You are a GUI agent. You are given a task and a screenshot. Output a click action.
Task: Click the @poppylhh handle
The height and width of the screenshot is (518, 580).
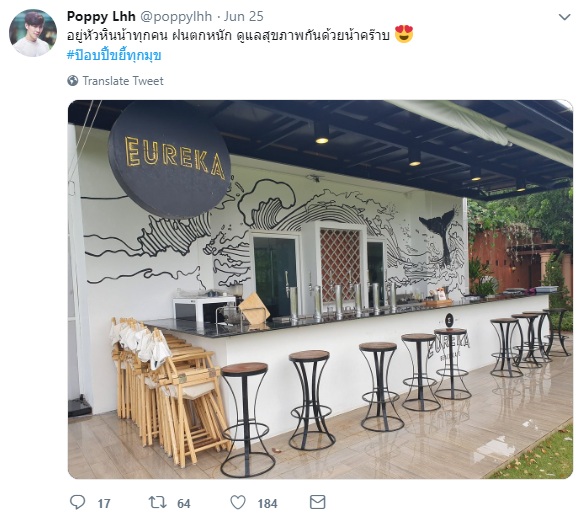[x=176, y=17]
